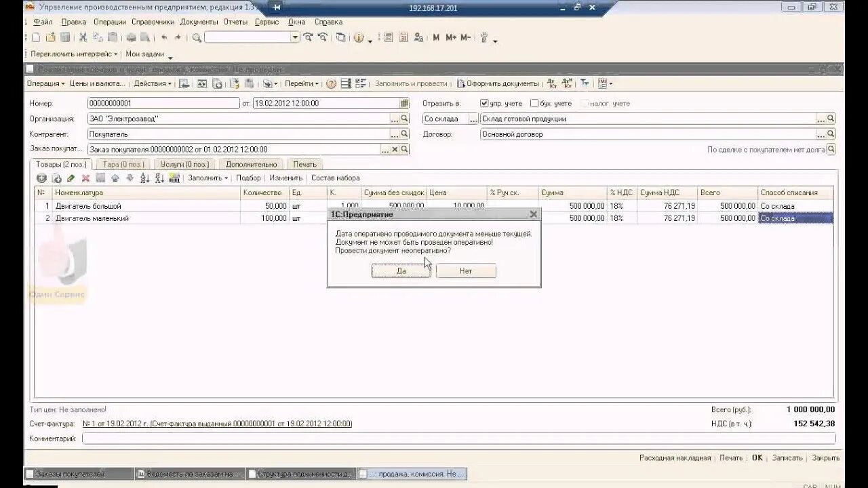Click the Redo arrow icon
This screenshot has height=488, width=868.
pyautogui.click(x=178, y=38)
